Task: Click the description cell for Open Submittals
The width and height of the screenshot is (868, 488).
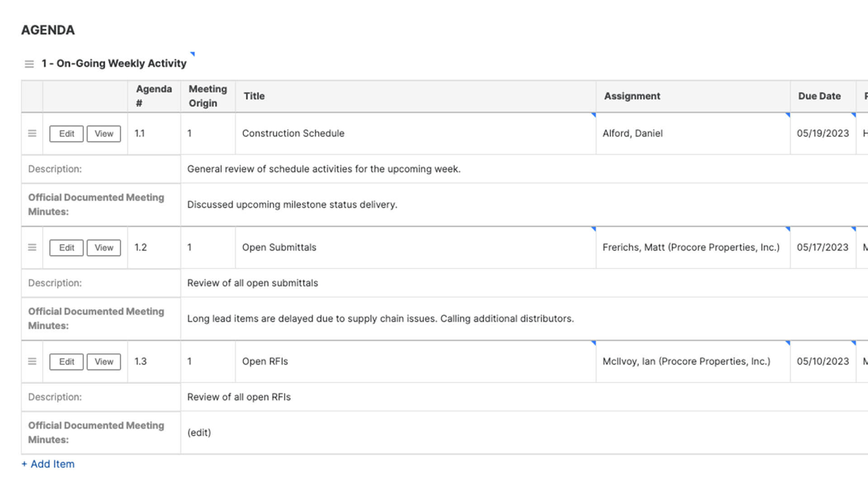Action: (252, 283)
